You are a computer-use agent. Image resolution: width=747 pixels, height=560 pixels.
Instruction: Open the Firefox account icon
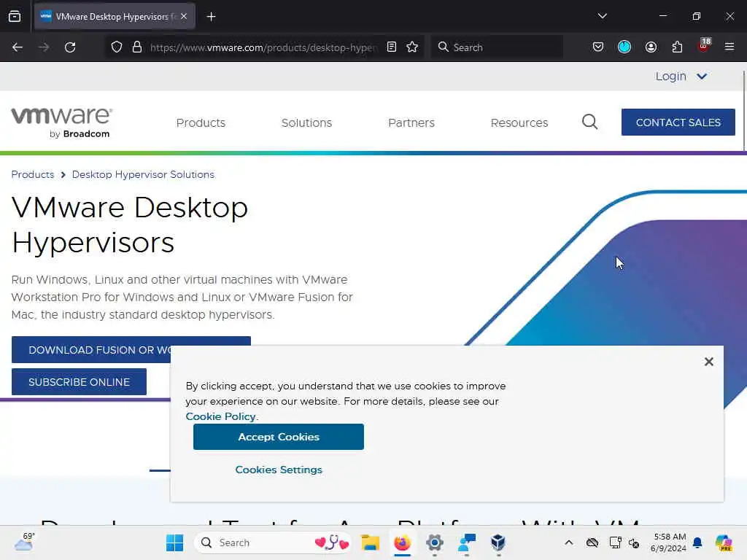[651, 47]
